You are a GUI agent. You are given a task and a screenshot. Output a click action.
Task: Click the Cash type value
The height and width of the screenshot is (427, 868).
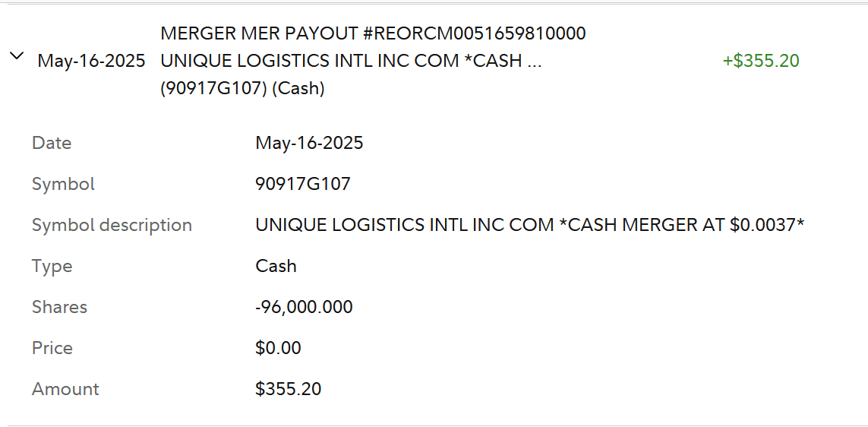tap(276, 266)
